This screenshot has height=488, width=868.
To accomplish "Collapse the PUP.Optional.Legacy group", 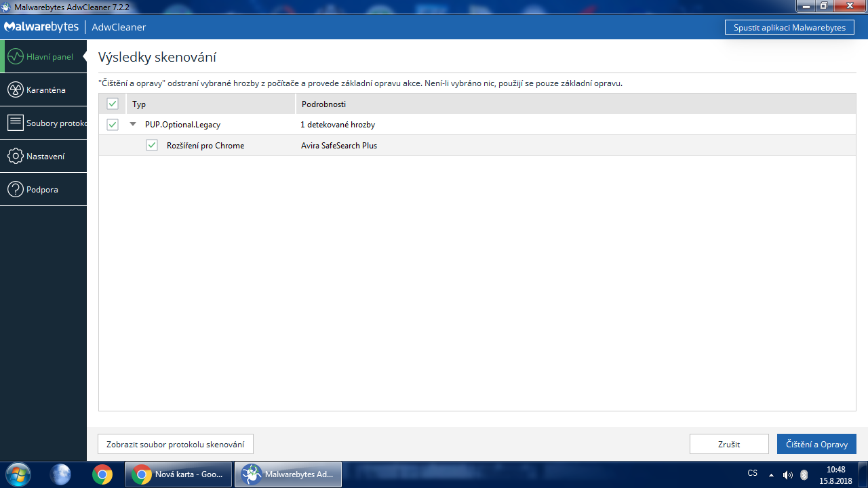I will [133, 125].
